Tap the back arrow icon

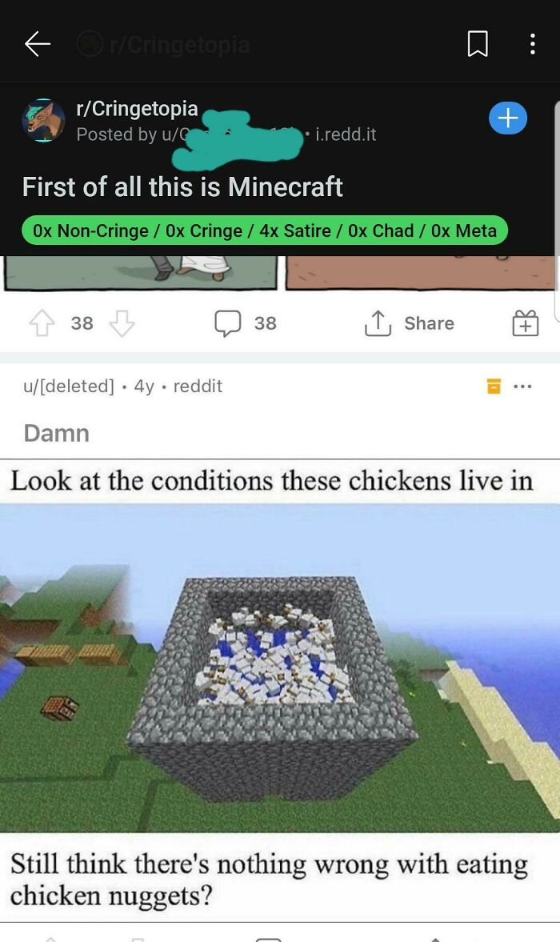[38, 44]
